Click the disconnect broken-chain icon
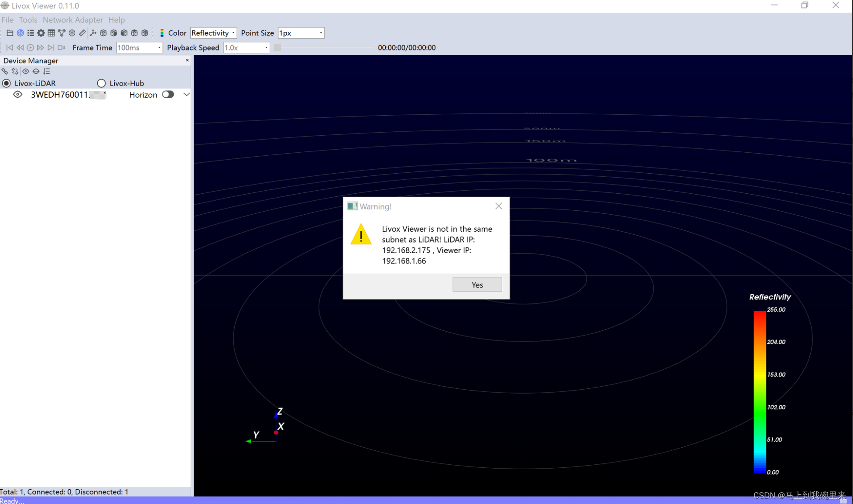This screenshot has width=853, height=504. [x=15, y=71]
